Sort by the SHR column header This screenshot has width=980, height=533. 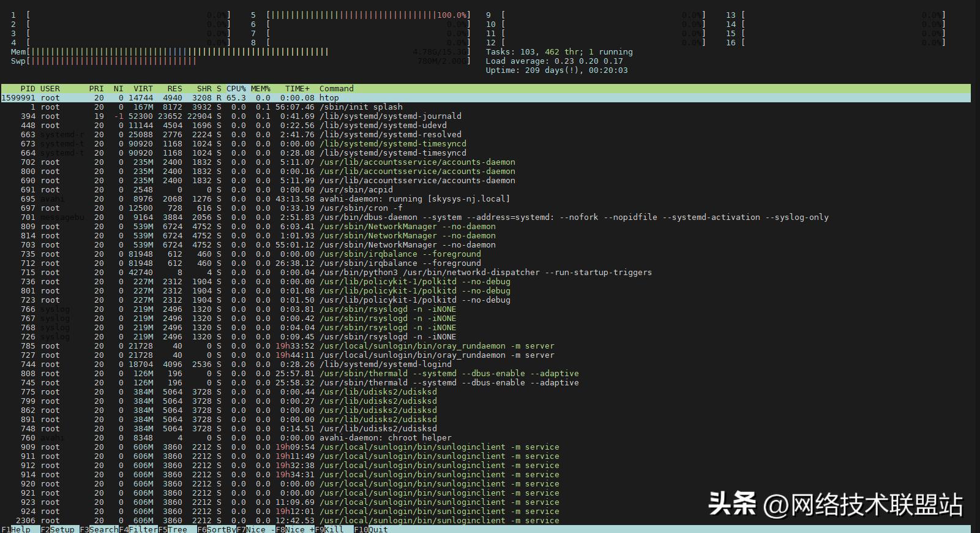(x=204, y=89)
